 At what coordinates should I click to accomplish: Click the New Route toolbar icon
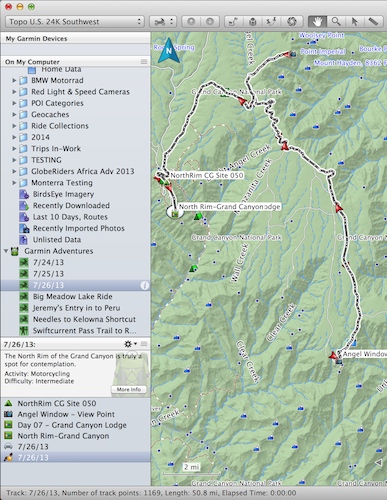click(234, 22)
